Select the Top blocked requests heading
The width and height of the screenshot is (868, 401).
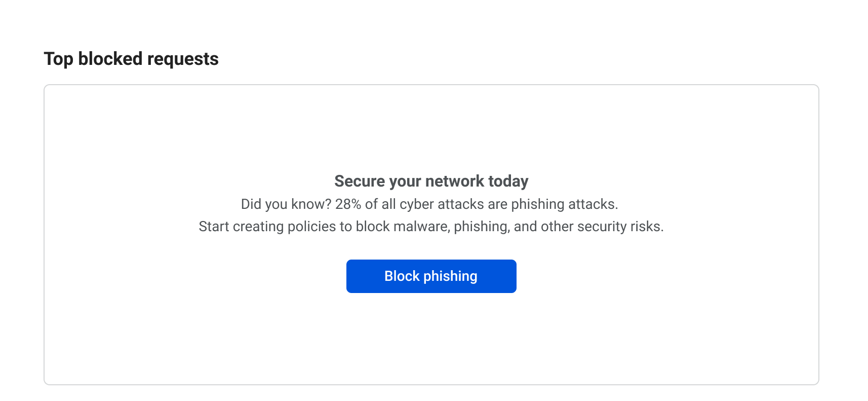click(x=131, y=59)
